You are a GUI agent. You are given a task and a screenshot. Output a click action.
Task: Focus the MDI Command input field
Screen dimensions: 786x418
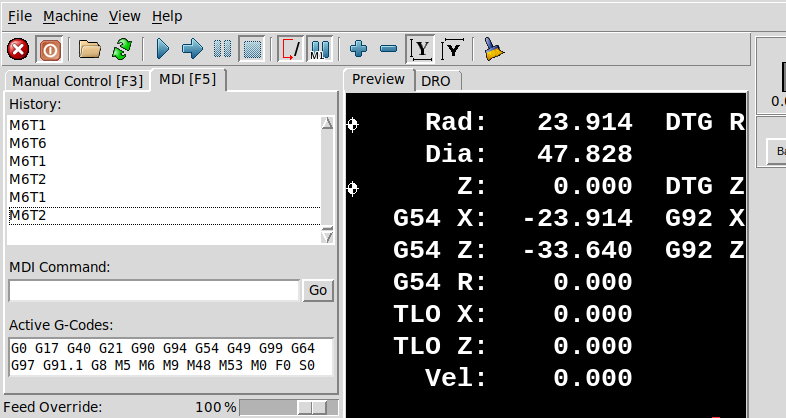pos(154,291)
